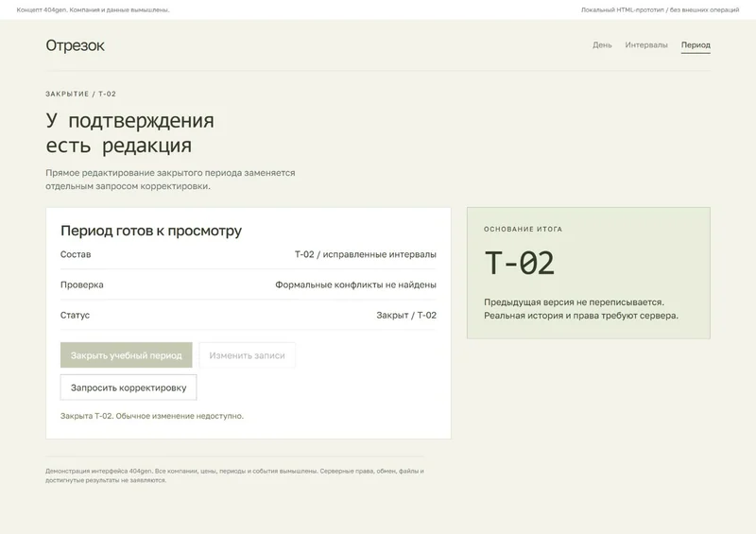Click the text Предыдущая версия не переписывается
756x534 pixels.
coord(574,302)
